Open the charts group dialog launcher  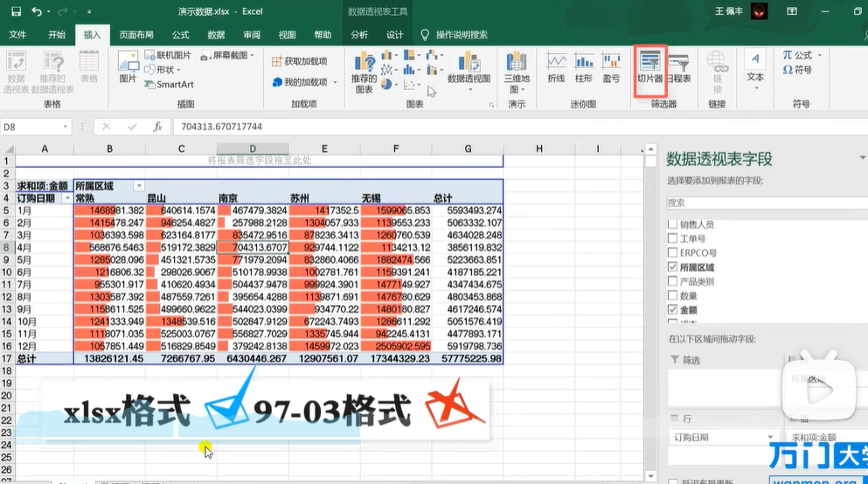point(491,105)
